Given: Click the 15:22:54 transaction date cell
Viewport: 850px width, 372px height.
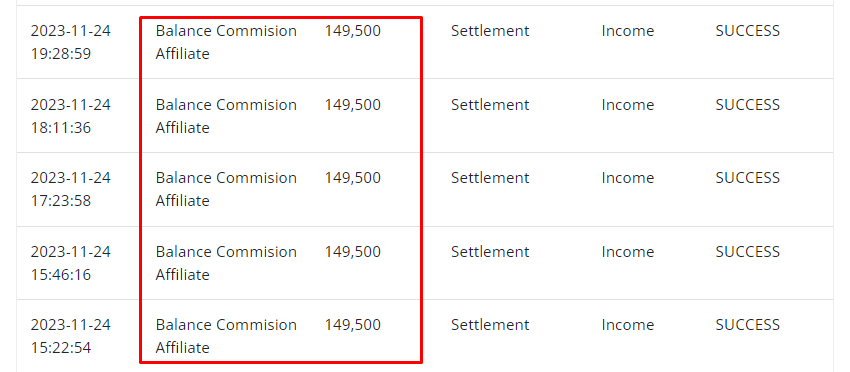Looking at the screenshot, I should pos(70,336).
